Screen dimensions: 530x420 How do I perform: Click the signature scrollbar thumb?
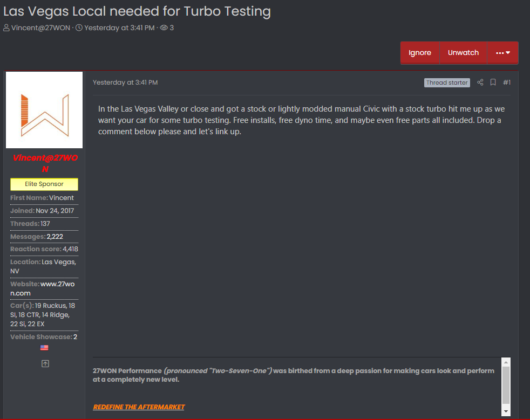point(506,385)
